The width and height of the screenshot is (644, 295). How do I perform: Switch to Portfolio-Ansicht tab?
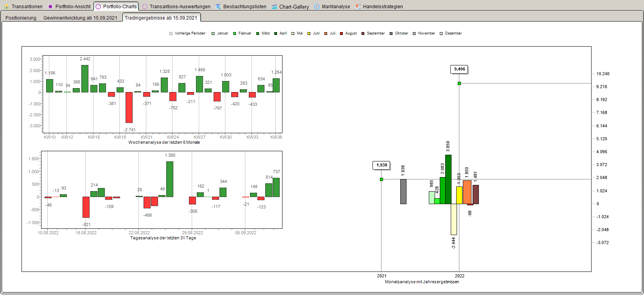[69, 7]
